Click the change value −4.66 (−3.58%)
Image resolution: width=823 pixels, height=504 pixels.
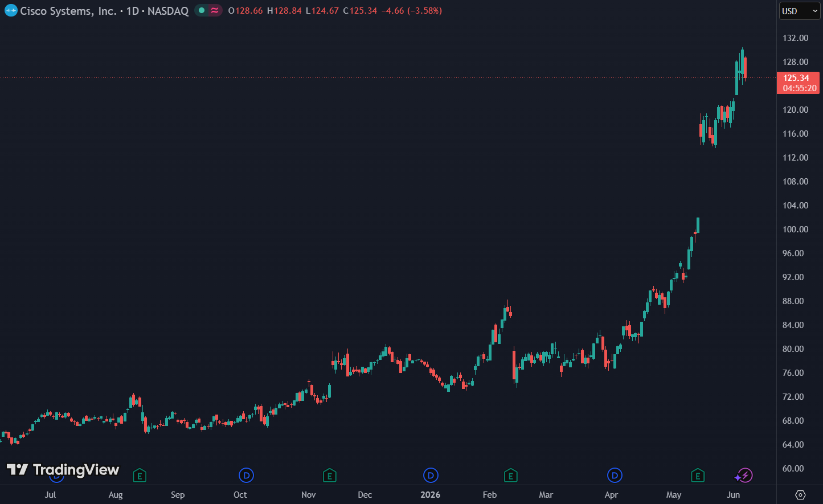411,11
